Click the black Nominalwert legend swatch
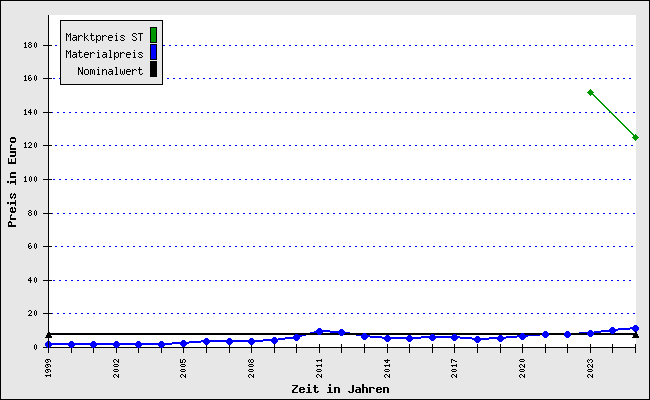 pos(153,69)
